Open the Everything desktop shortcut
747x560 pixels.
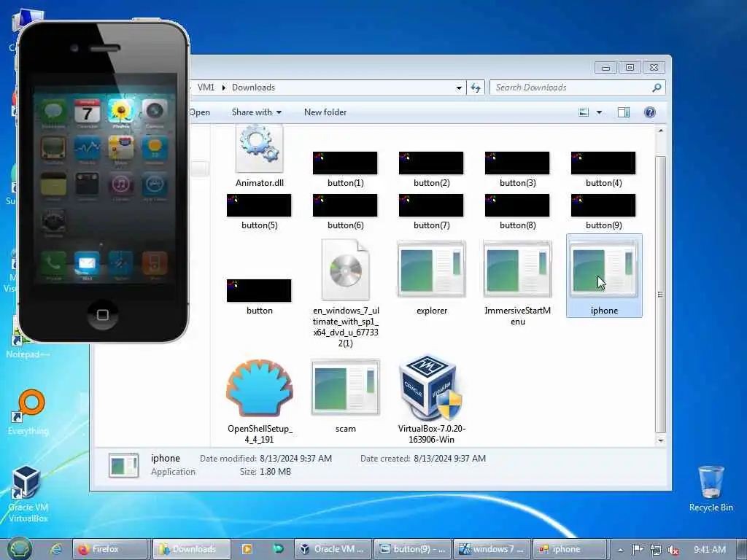click(29, 413)
